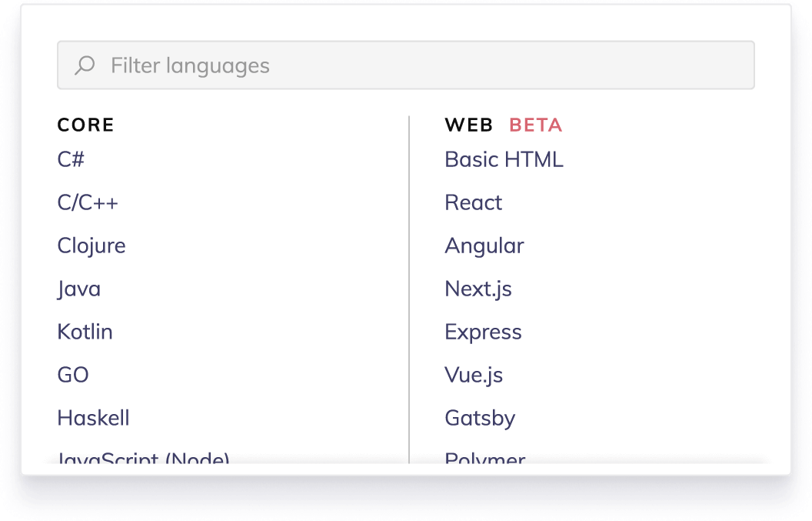This screenshot has width=812, height=521.
Task: Select Kotlin in the Core column
Action: tap(85, 332)
